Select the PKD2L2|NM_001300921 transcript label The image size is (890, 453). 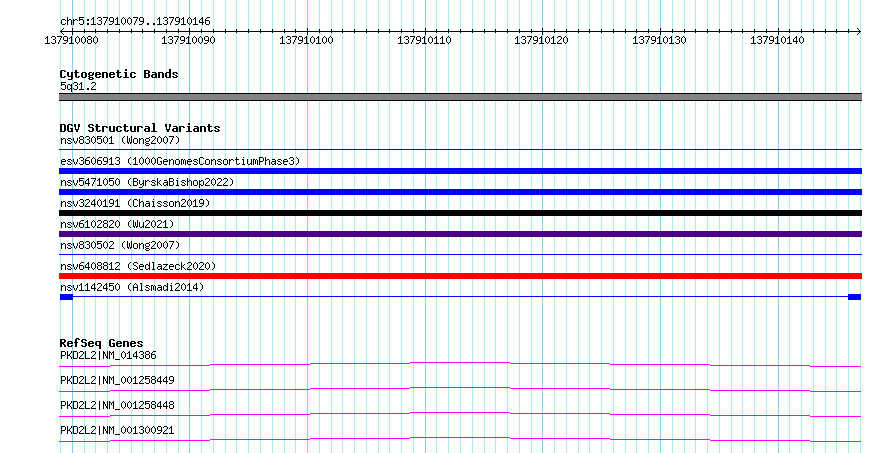[x=117, y=430]
